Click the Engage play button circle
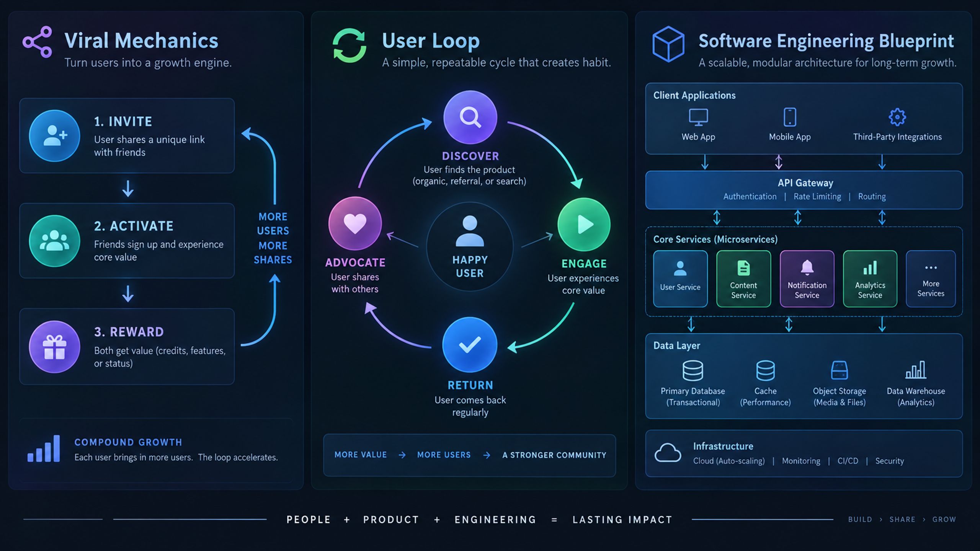Viewport: 980px width, 551px height. click(584, 224)
